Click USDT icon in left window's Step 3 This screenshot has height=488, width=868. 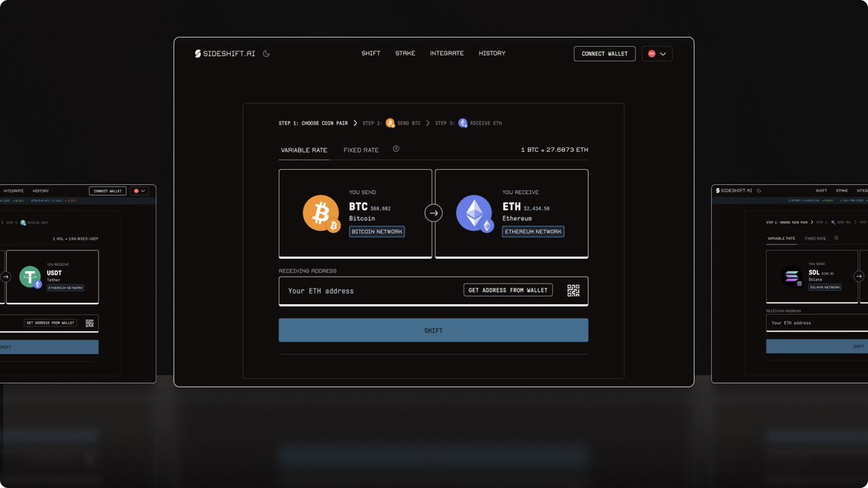click(x=23, y=223)
